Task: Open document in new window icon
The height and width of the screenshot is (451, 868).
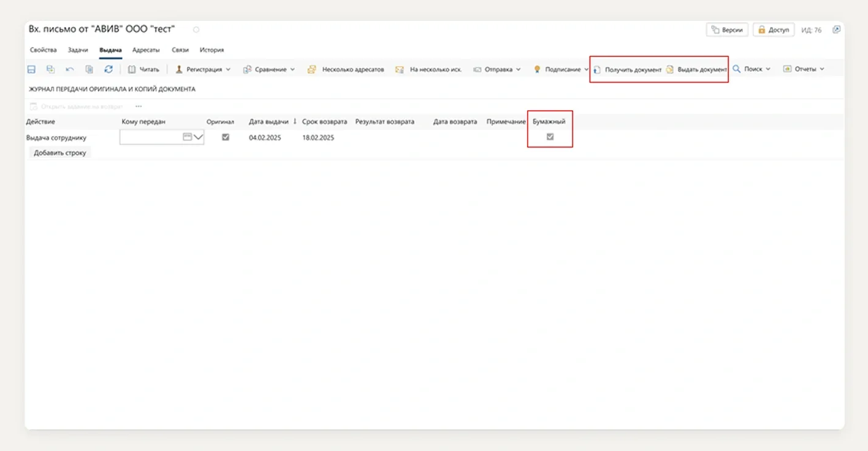Action: tap(836, 29)
